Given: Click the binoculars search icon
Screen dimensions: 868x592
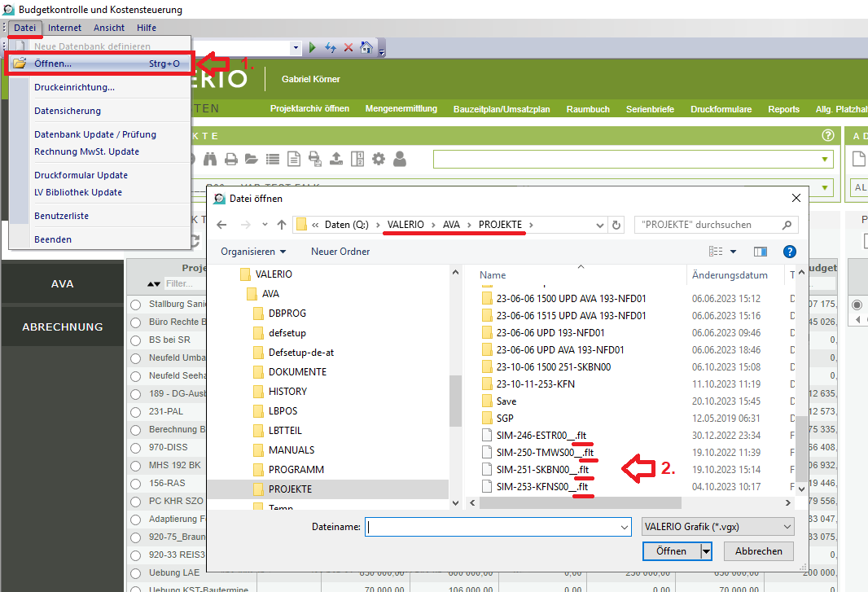Looking at the screenshot, I should click(x=211, y=160).
